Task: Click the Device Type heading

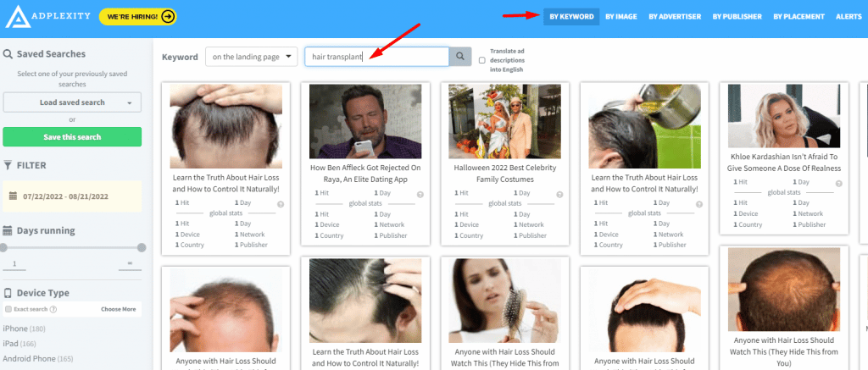Action: [x=42, y=293]
